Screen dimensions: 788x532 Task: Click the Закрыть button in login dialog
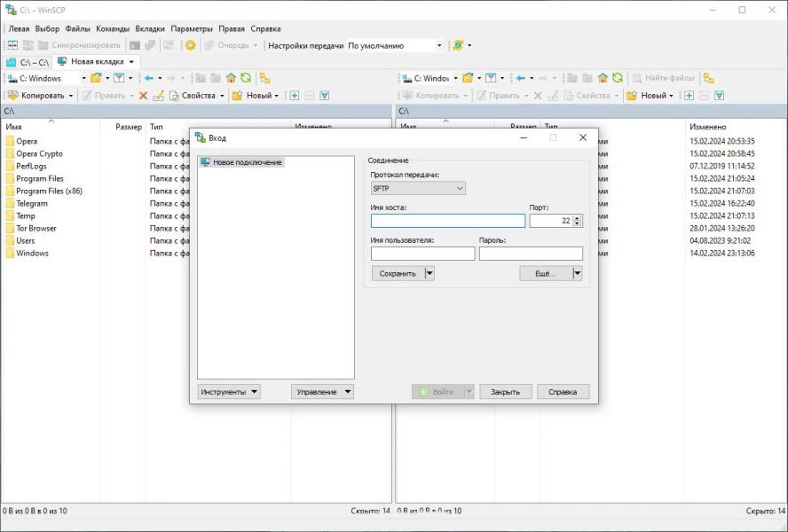(506, 392)
